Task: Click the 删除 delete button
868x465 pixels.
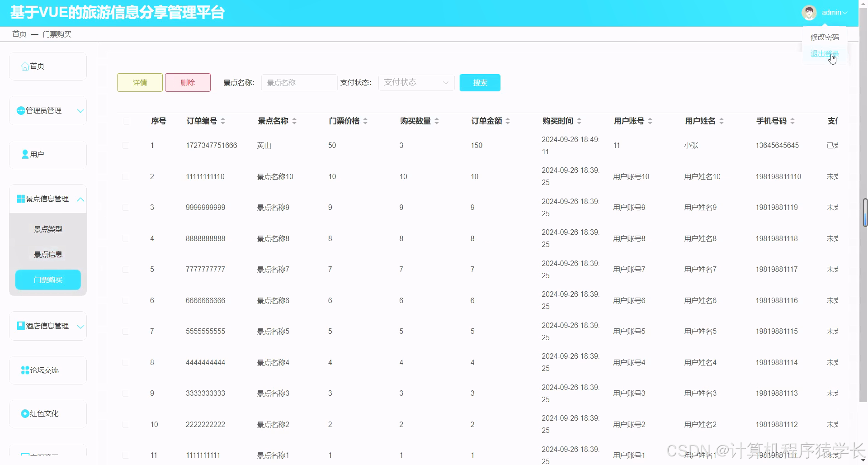Action: pos(188,83)
